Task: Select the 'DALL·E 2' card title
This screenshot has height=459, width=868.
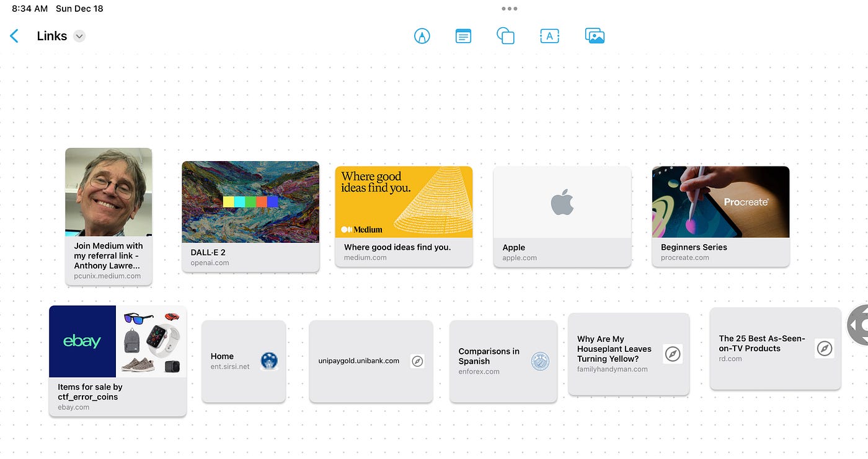Action: click(208, 252)
